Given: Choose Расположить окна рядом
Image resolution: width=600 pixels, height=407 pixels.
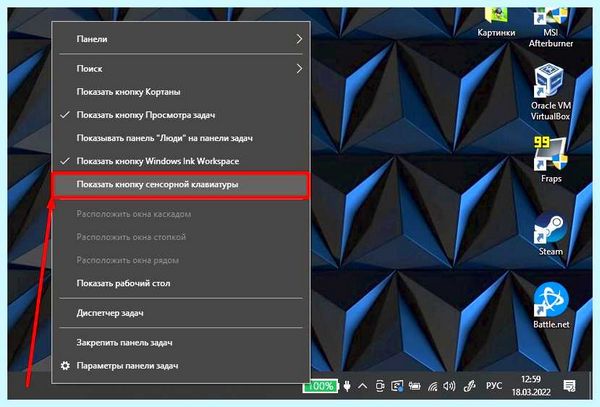Looking at the screenshot, I should click(x=181, y=260).
